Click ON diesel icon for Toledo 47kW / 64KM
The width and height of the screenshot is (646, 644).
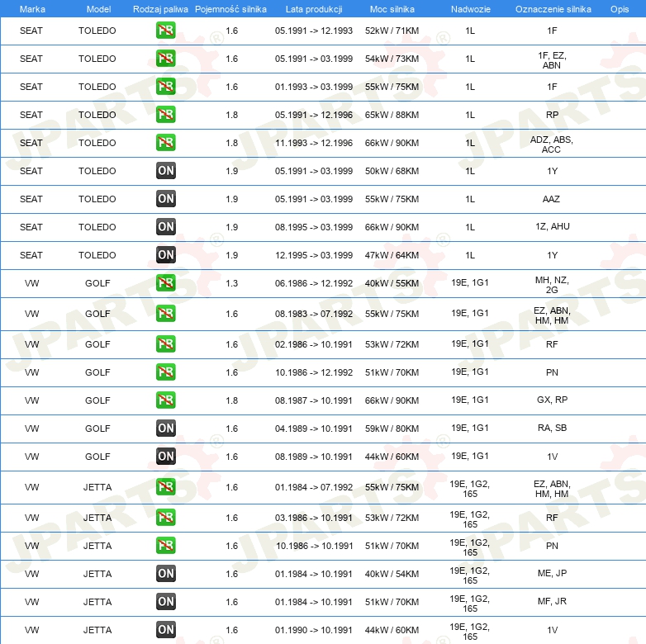click(165, 254)
